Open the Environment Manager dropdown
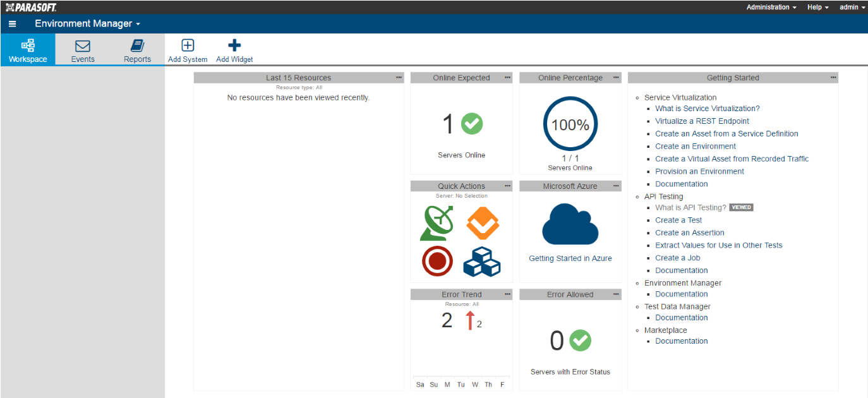The height and width of the screenshot is (398, 868). coord(87,24)
